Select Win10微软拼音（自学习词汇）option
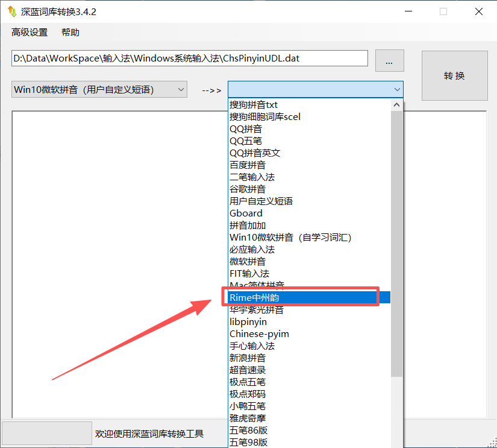The width and height of the screenshot is (497, 448). tap(310, 238)
